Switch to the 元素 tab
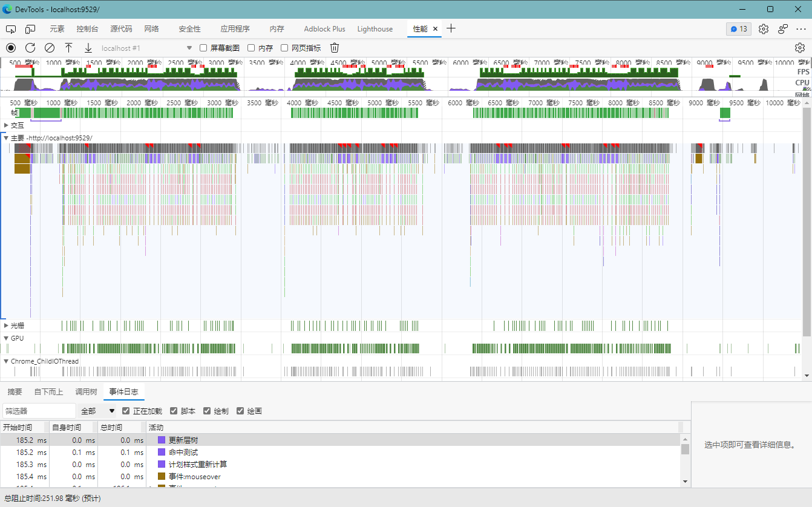812x507 pixels. click(57, 29)
